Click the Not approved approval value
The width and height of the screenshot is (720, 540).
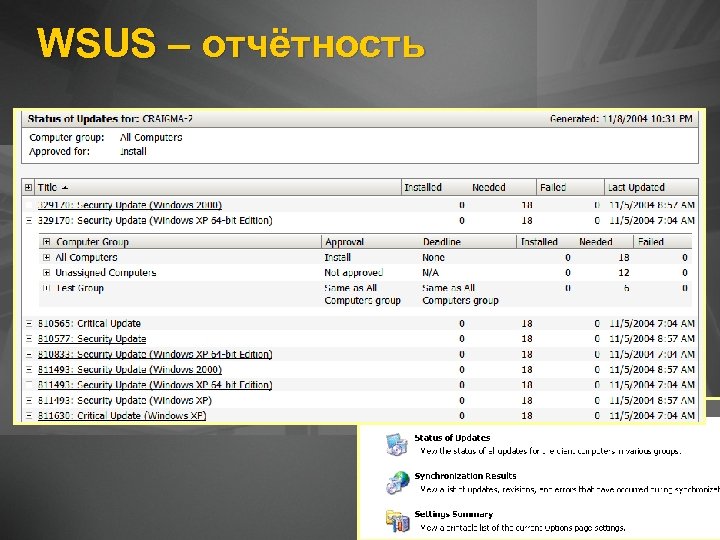(354, 273)
